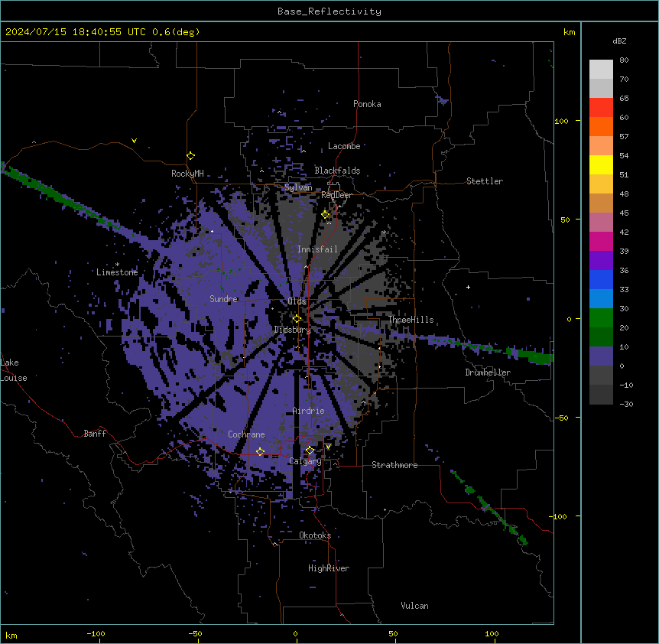Click the -50 tick on the right axis
Viewport: 659px width, 644px height.
[x=561, y=418]
